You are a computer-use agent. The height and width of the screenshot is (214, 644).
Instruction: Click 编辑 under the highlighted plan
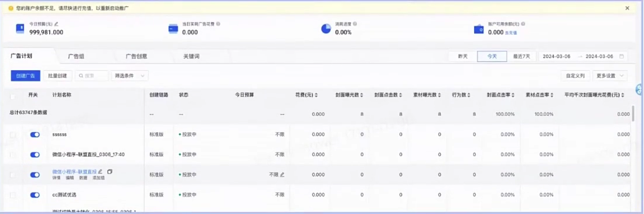pyautogui.click(x=70, y=178)
